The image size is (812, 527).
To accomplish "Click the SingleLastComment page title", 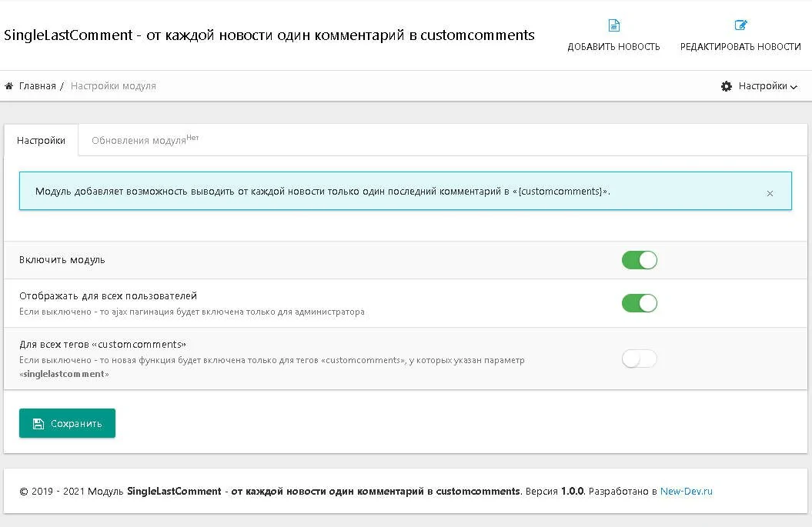I will click(x=269, y=35).
